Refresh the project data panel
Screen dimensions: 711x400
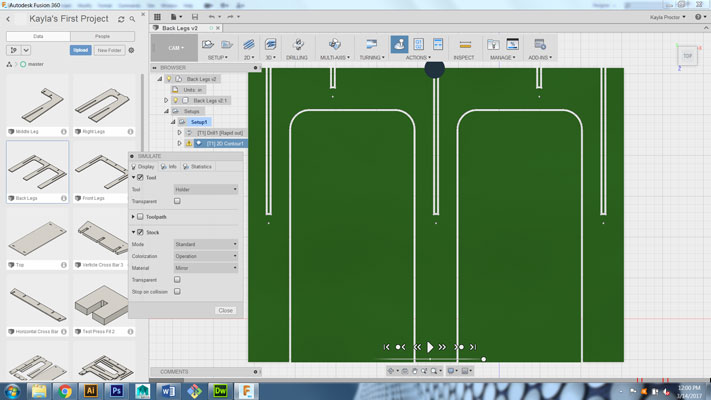click(x=121, y=19)
